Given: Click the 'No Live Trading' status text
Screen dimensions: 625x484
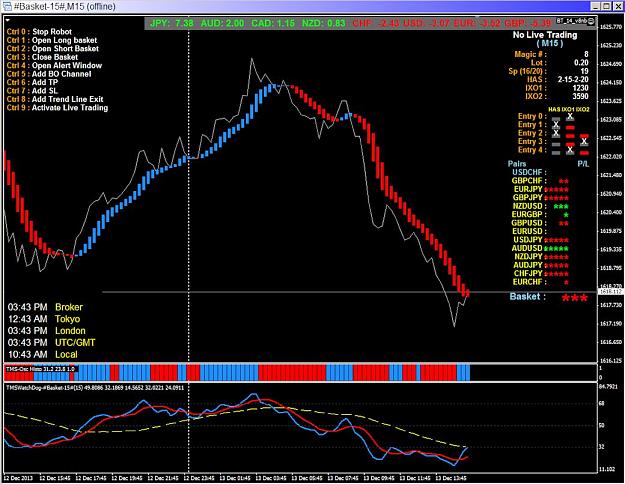Looking at the screenshot, I should pos(545,35).
